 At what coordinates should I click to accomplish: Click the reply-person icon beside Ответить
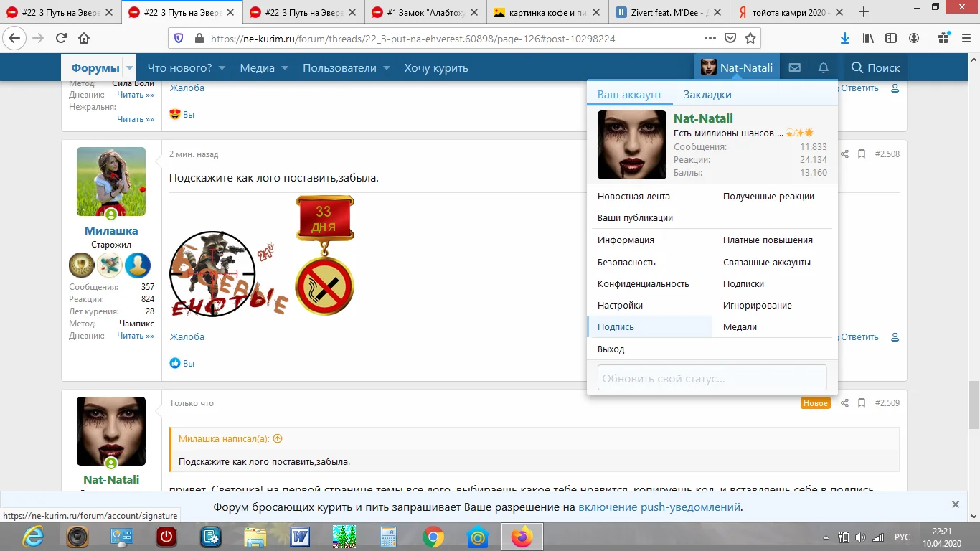pos(895,336)
